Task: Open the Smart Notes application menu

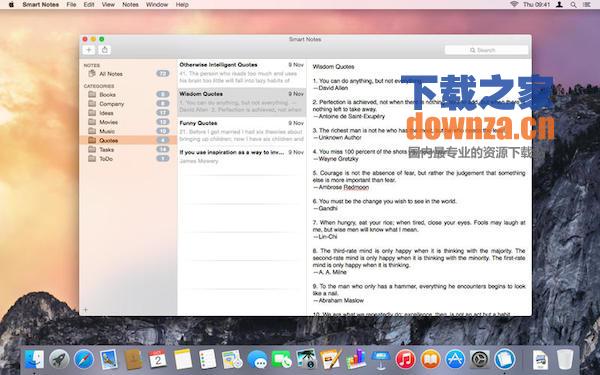Action: point(41,5)
